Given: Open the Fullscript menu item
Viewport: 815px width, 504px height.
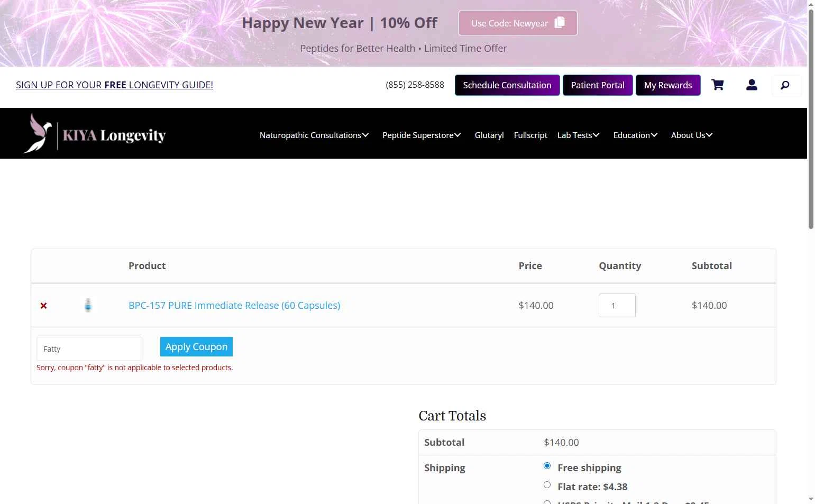Looking at the screenshot, I should click(530, 135).
